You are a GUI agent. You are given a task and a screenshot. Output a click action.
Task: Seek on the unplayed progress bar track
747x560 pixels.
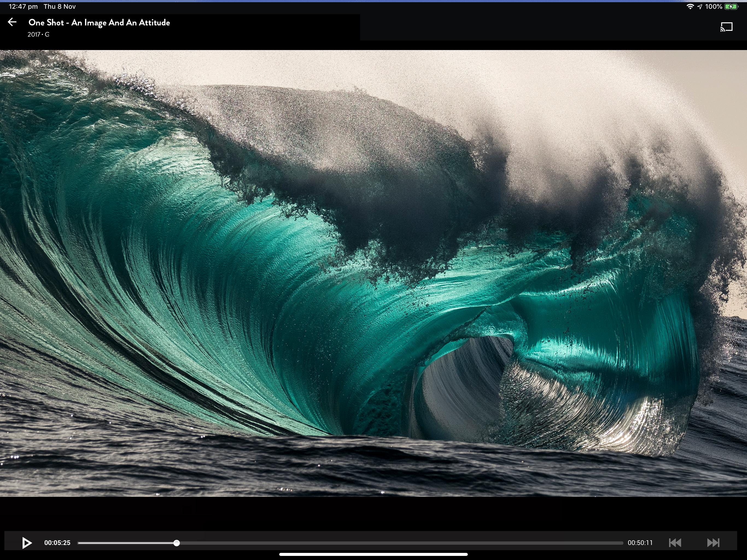coord(401,543)
